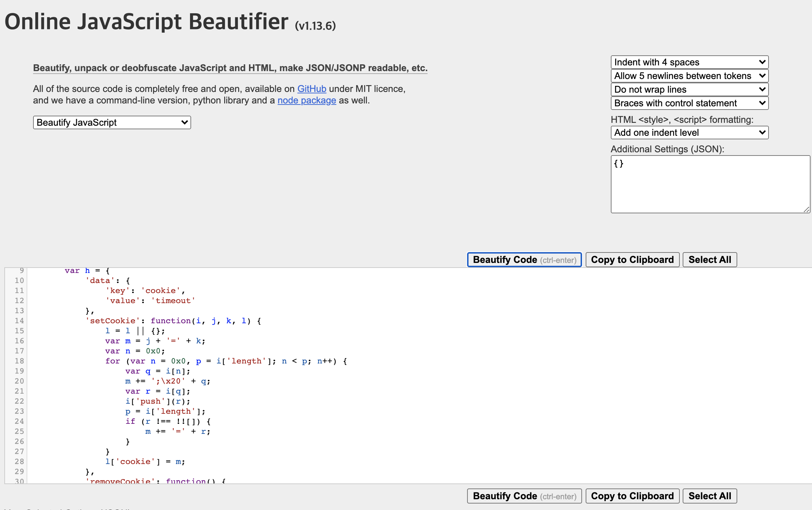
Task: Open the indent size dropdown
Action: tap(689, 62)
